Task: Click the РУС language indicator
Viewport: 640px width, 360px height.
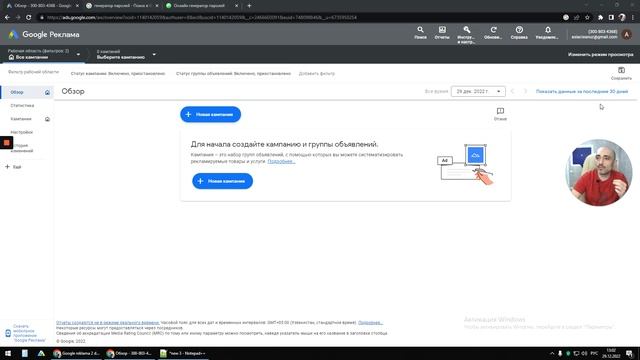Action: [x=594, y=353]
